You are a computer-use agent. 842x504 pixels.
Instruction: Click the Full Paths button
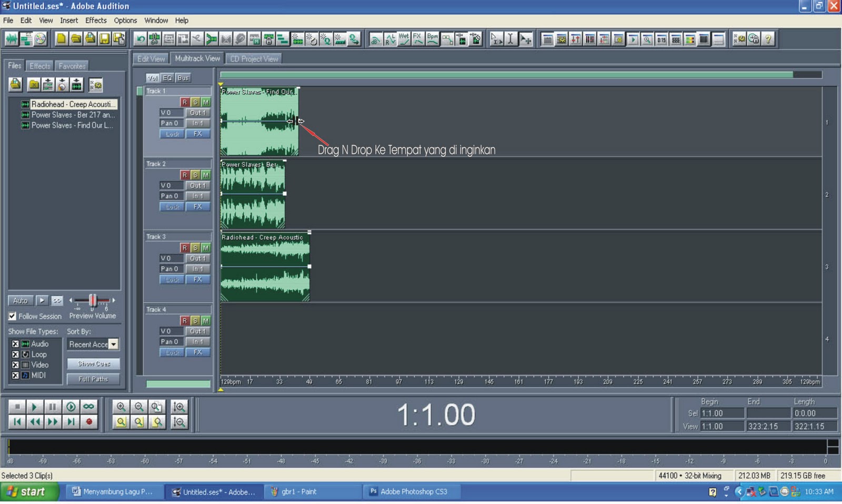(x=93, y=379)
